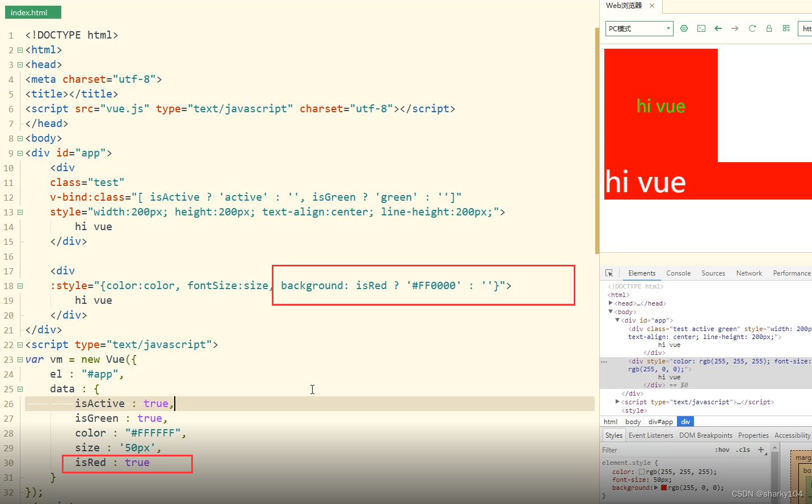Viewport: 812px width, 504px height.
Task: Click the highlighted div breadcrumb item
Action: [685, 422]
